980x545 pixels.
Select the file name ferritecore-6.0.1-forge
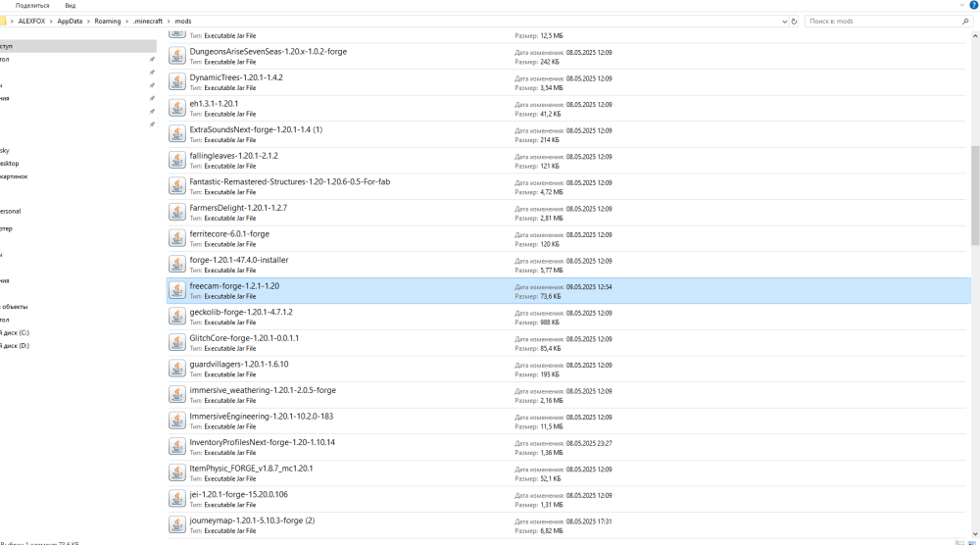[229, 233]
